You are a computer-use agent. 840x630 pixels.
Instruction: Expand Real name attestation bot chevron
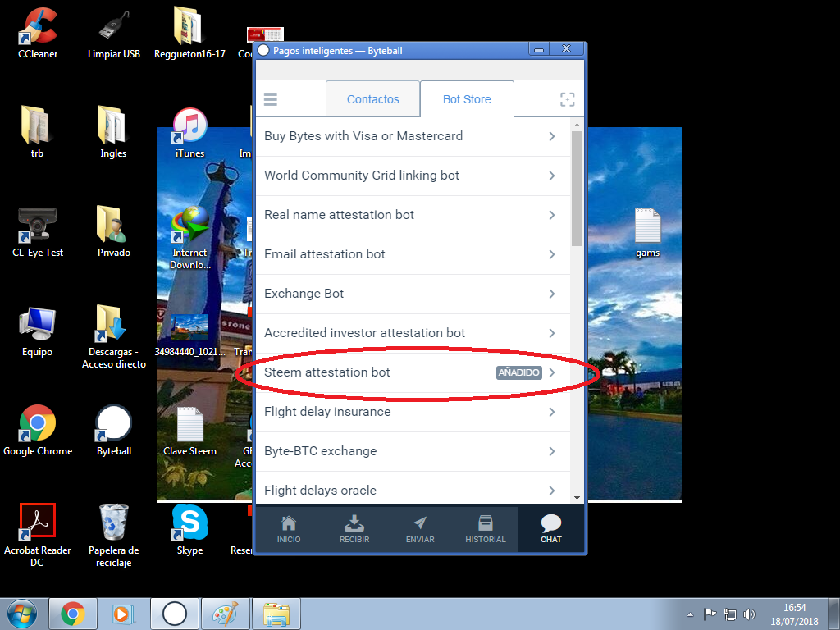(x=552, y=215)
